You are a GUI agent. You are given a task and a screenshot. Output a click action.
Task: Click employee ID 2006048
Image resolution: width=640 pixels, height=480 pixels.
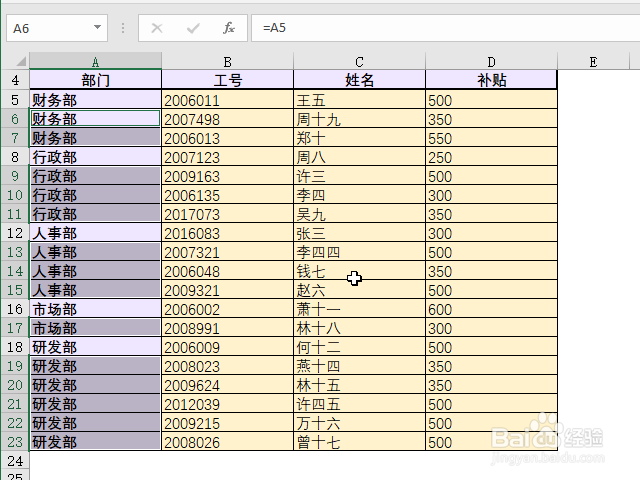(x=192, y=271)
